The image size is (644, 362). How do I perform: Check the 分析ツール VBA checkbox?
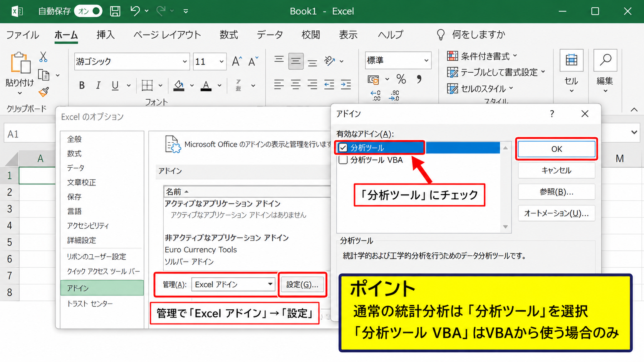[x=343, y=160]
